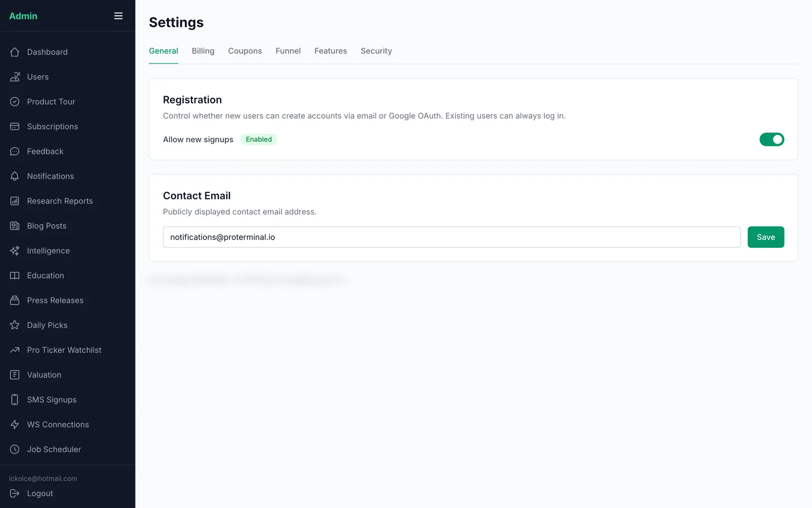
Task: Switch to the General tab
Action: pos(163,51)
